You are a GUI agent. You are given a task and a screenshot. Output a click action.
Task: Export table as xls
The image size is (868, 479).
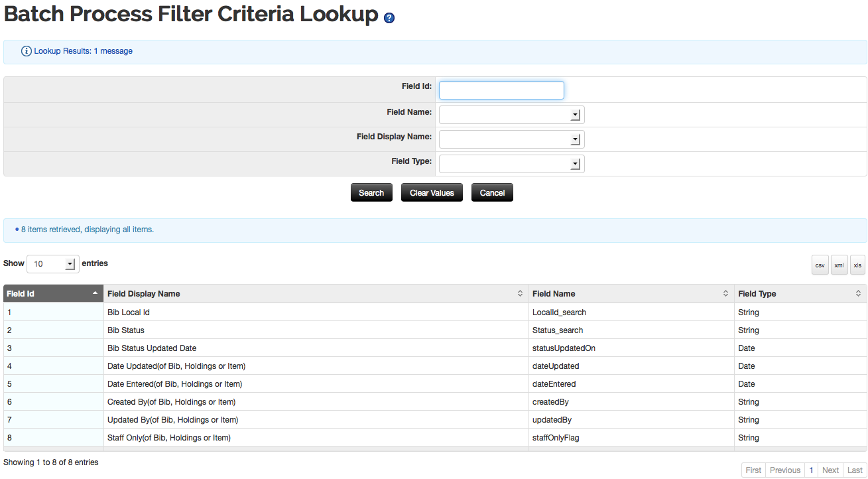click(857, 265)
